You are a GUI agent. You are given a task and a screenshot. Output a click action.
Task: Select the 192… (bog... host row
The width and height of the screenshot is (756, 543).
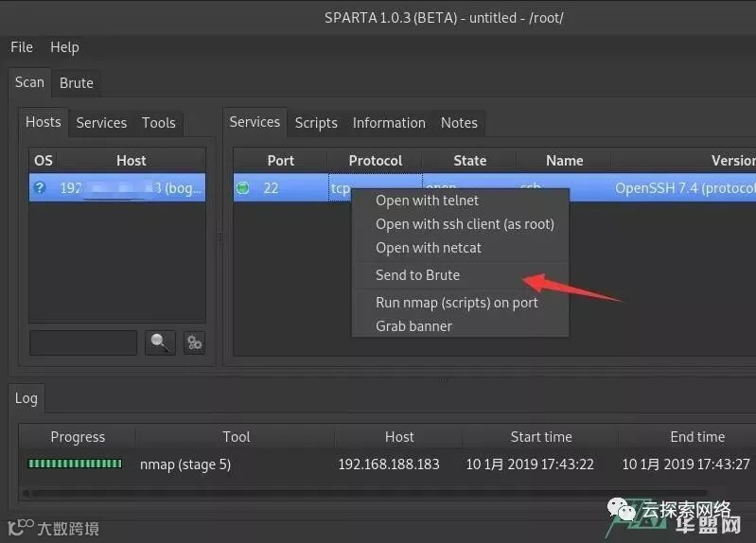coord(117,187)
